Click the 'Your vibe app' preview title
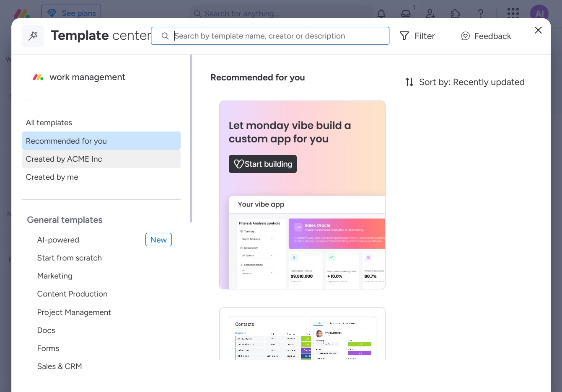The width and height of the screenshot is (562, 392). pyautogui.click(x=261, y=204)
